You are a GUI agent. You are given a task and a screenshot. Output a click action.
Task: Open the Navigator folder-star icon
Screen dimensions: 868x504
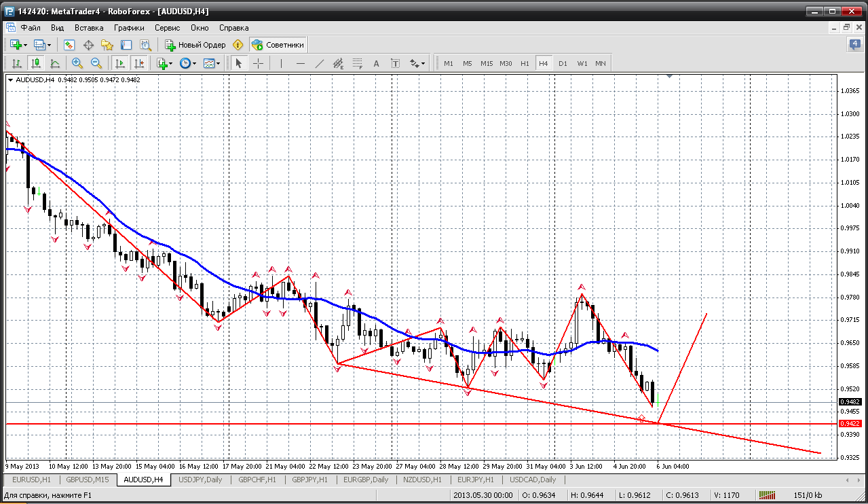[107, 45]
